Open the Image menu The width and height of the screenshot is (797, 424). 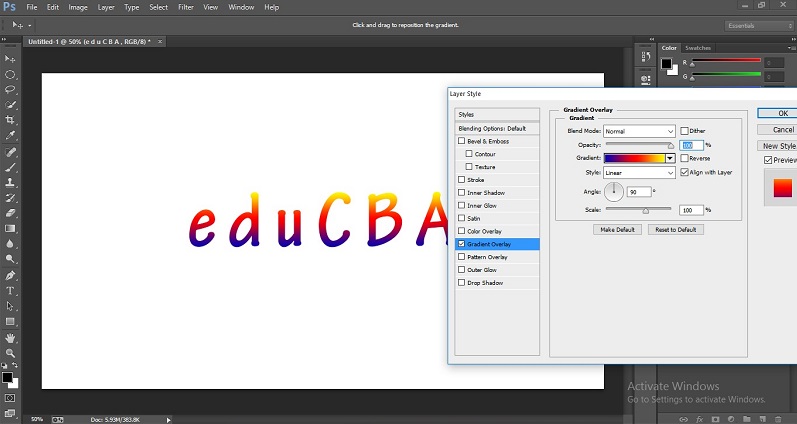click(x=78, y=7)
